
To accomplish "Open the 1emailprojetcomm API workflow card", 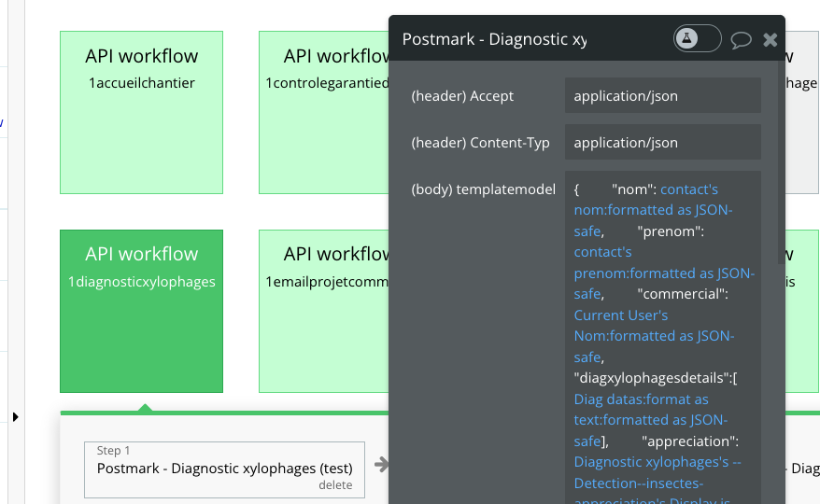I will 324,311.
